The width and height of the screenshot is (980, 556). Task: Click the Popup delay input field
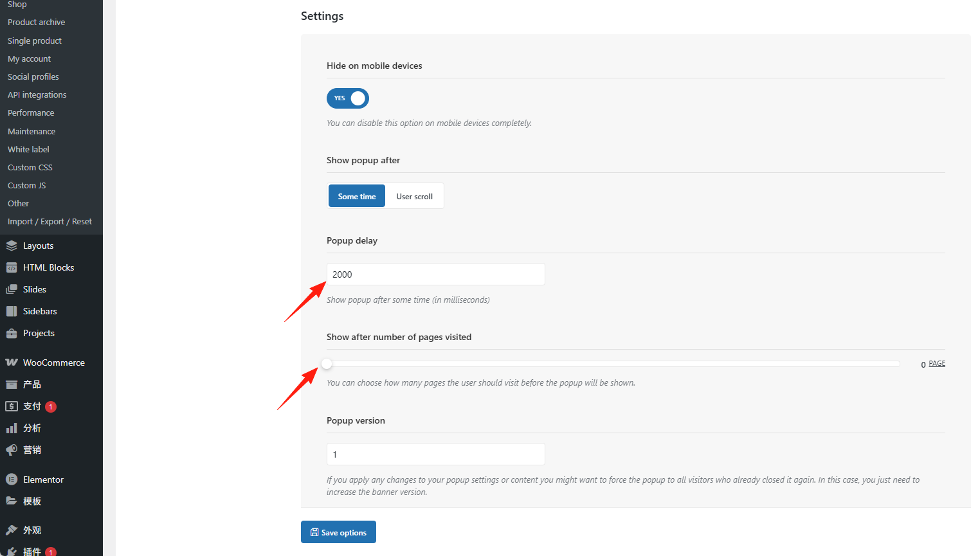point(435,274)
